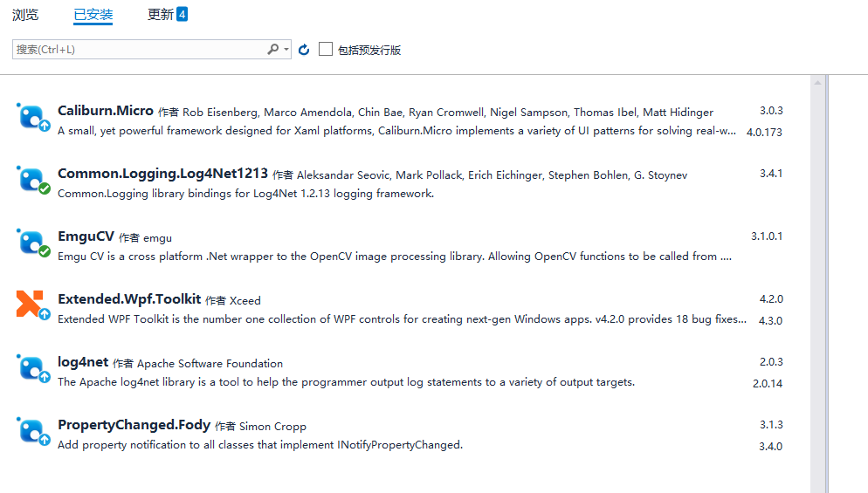Click Extended.Wpf.Toolkit available version 4.3.0

(770, 321)
